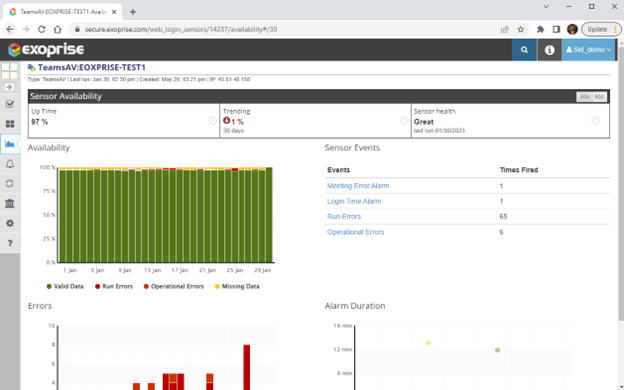Open the Login Time Alarm link

pos(354,201)
